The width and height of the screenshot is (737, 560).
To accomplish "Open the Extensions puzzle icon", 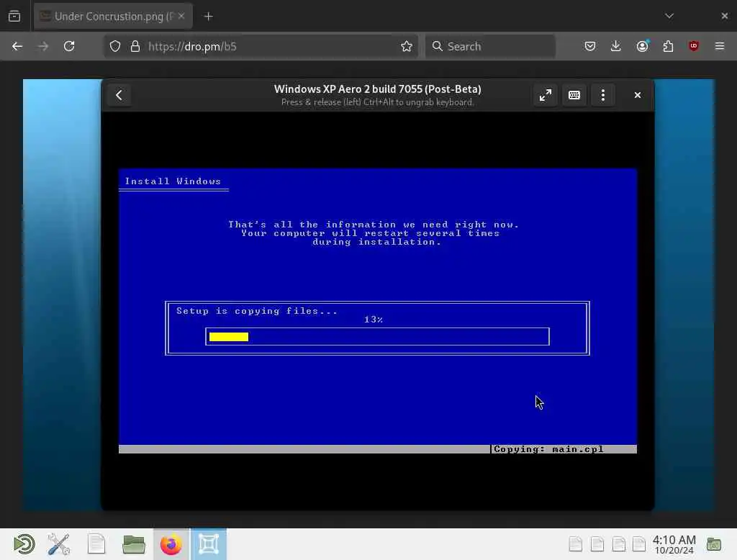I will 668,46.
